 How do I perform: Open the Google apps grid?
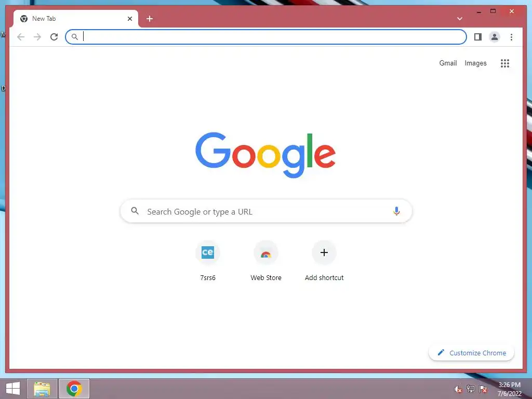tap(505, 63)
